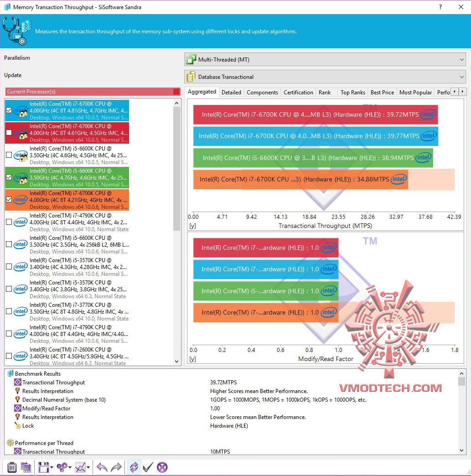
Task: Uncheck the orange i7-6700K 4.21GHz entry
Action: pos(9,199)
